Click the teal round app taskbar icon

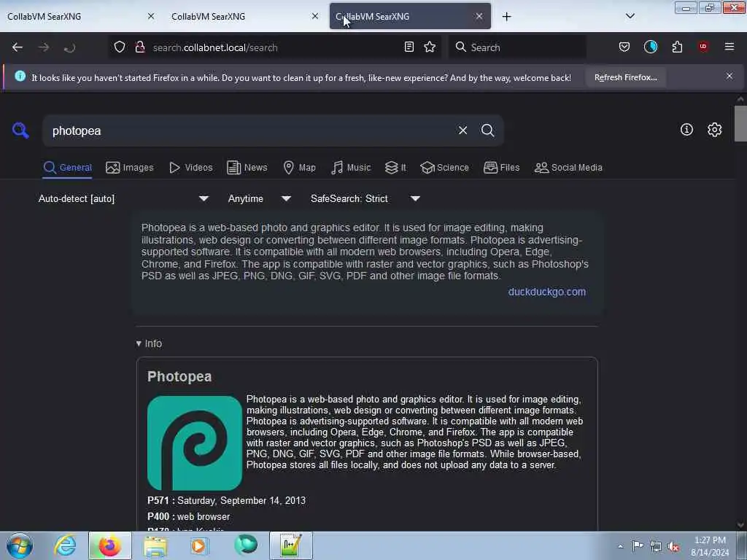tap(246, 545)
